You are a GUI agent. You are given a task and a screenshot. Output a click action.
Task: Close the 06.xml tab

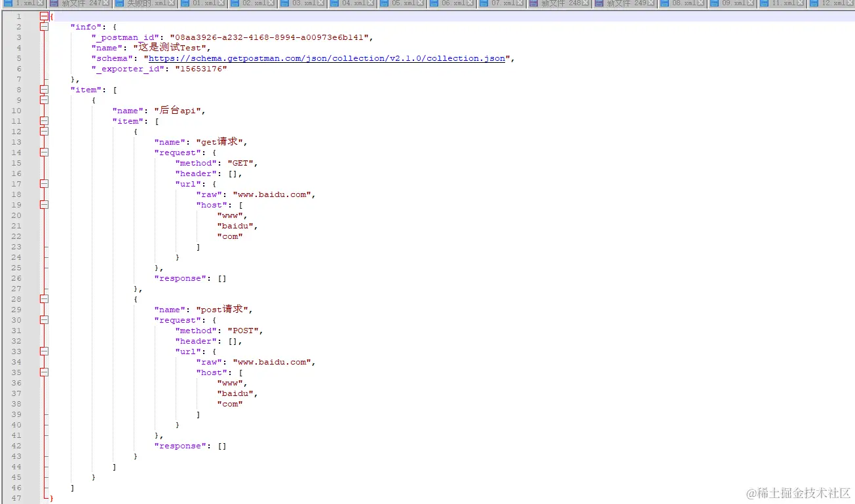coord(470,3)
